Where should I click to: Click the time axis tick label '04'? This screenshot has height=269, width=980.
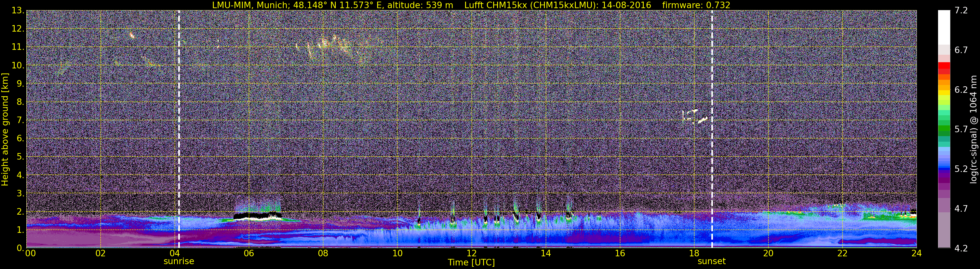174,253
